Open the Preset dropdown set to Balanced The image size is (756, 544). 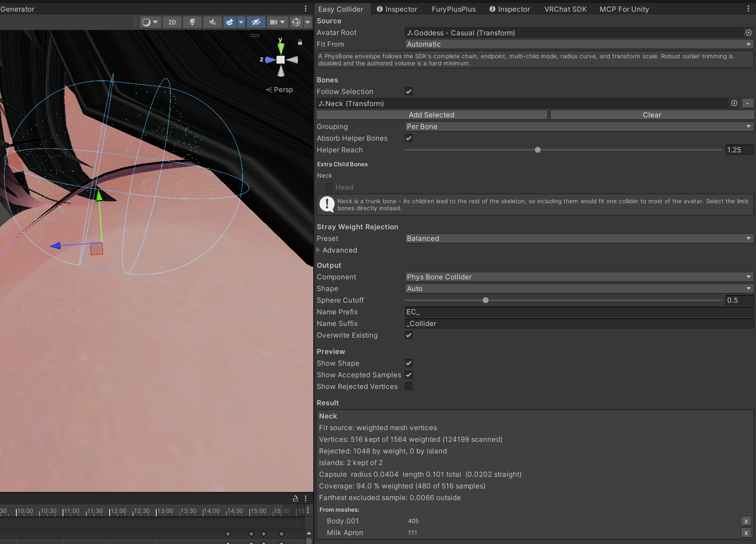coord(579,239)
